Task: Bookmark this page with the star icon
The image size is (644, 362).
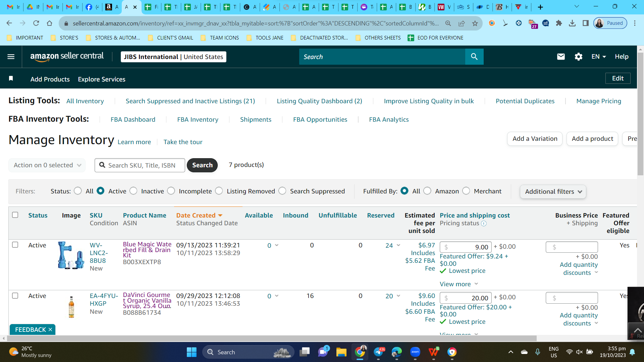Action: coord(475,23)
